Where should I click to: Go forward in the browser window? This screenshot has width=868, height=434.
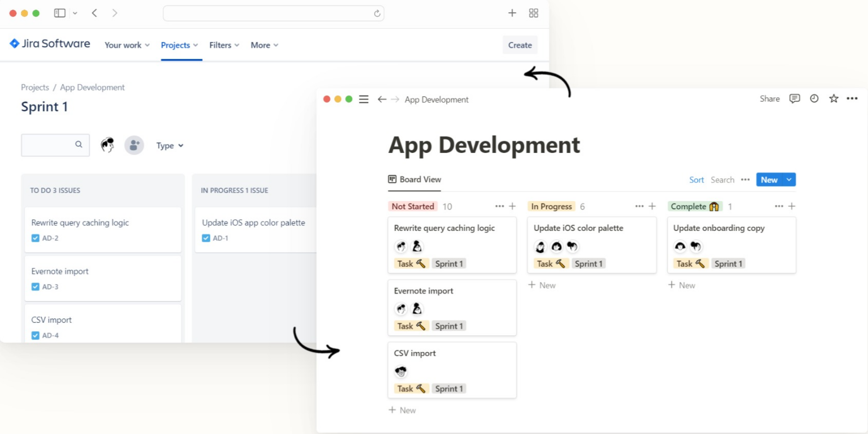click(114, 13)
